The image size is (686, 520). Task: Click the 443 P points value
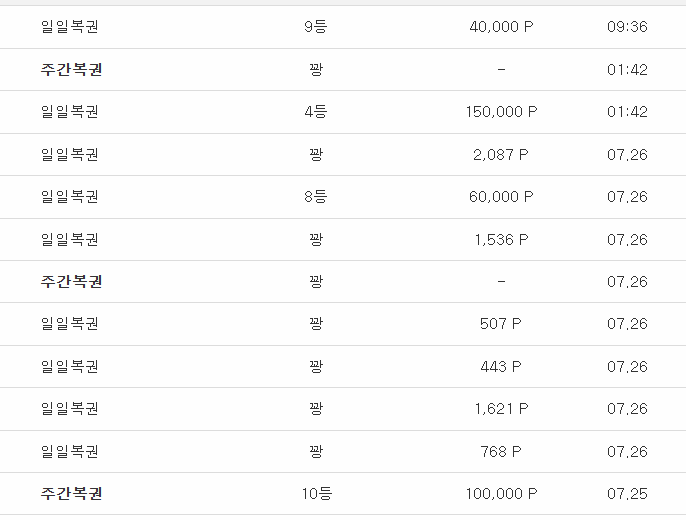click(x=501, y=366)
